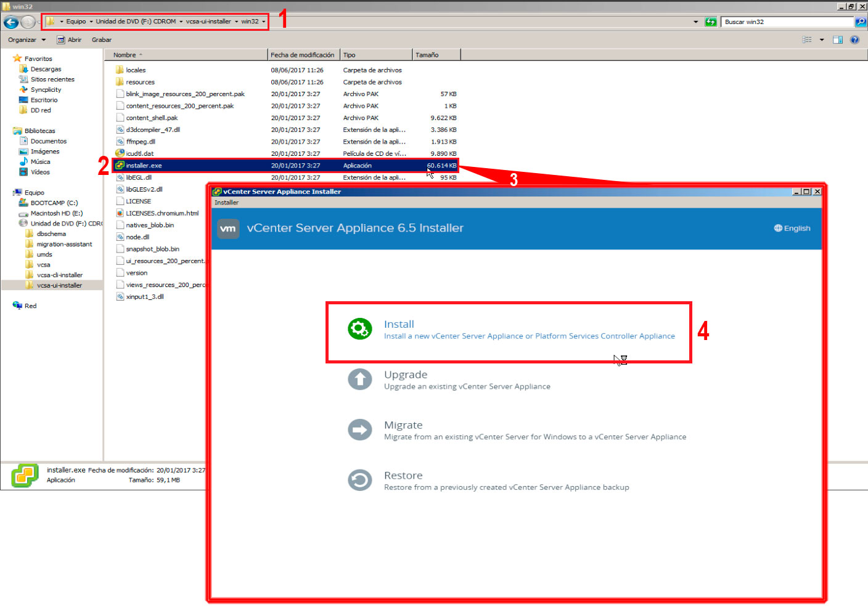This screenshot has height=608, width=868.
Task: Click the Upgrade up-arrow icon
Action: coord(359,379)
